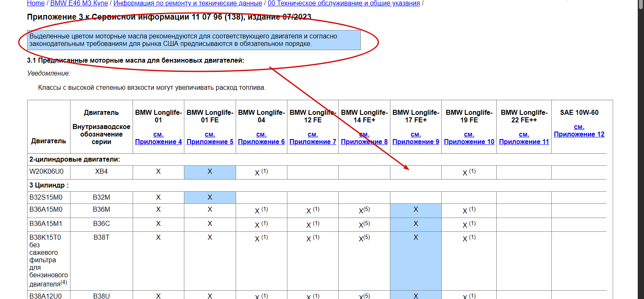Select the B36C series cell
The width and height of the screenshot is (644, 299).
tap(102, 225)
